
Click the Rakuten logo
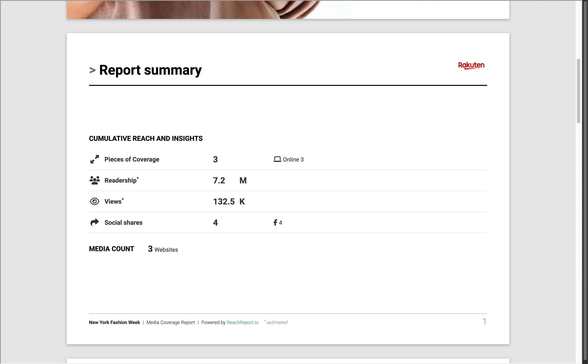point(472,65)
